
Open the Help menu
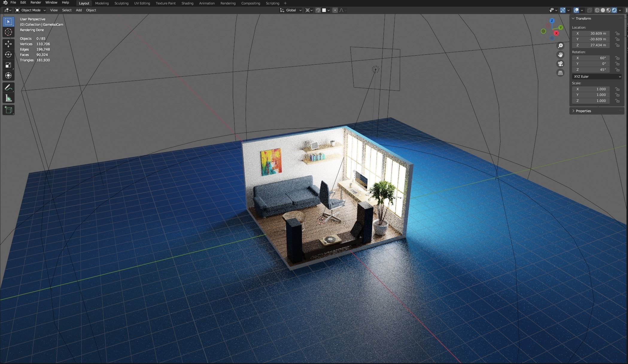click(65, 2)
